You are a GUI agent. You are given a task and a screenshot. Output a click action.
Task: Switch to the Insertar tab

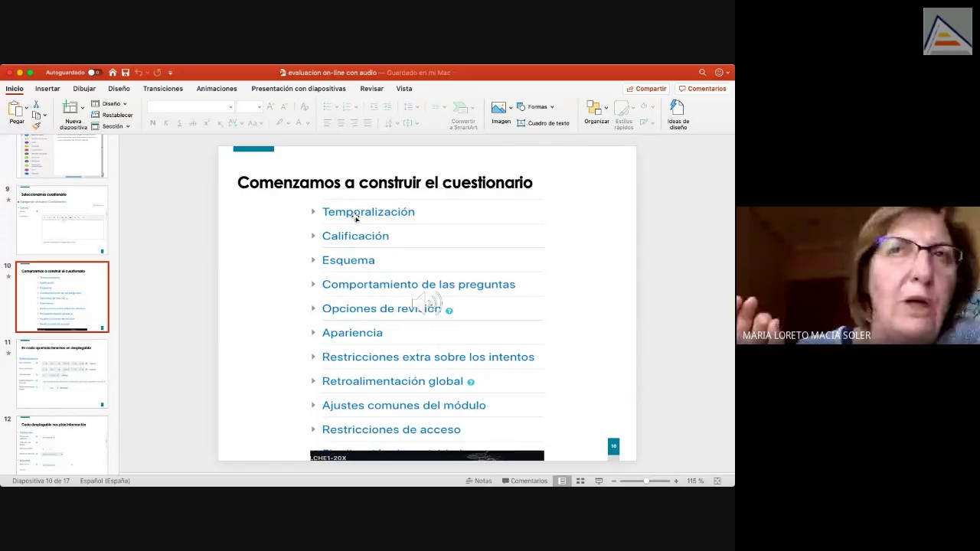47,89
